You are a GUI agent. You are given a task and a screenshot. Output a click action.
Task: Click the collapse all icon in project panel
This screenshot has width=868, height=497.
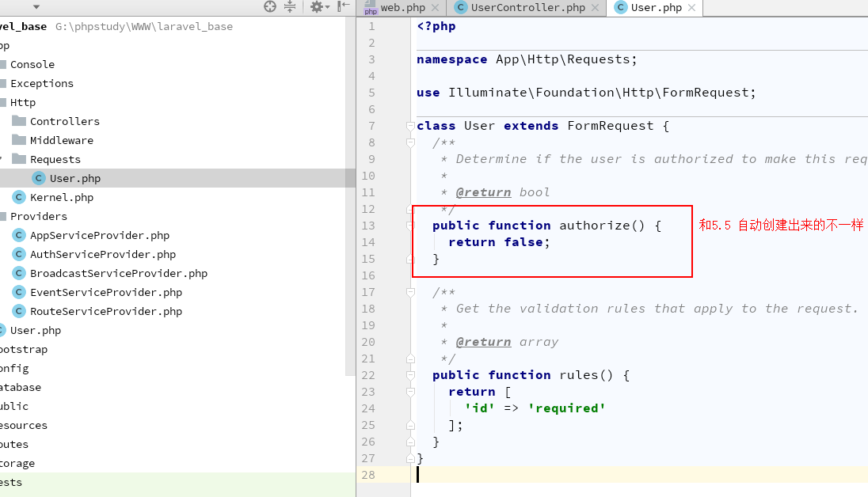click(290, 7)
